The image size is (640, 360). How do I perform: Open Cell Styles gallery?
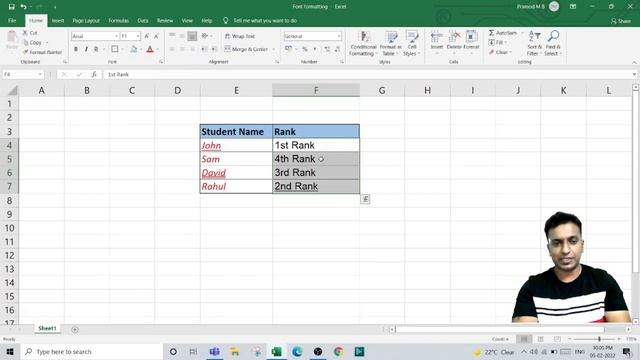411,43
